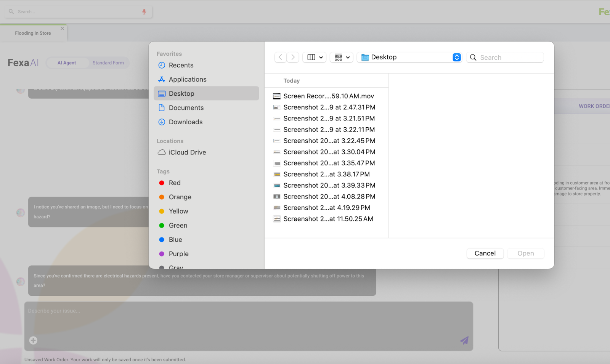Open Applications folder in sidebar
The width and height of the screenshot is (610, 364).
[x=187, y=79]
